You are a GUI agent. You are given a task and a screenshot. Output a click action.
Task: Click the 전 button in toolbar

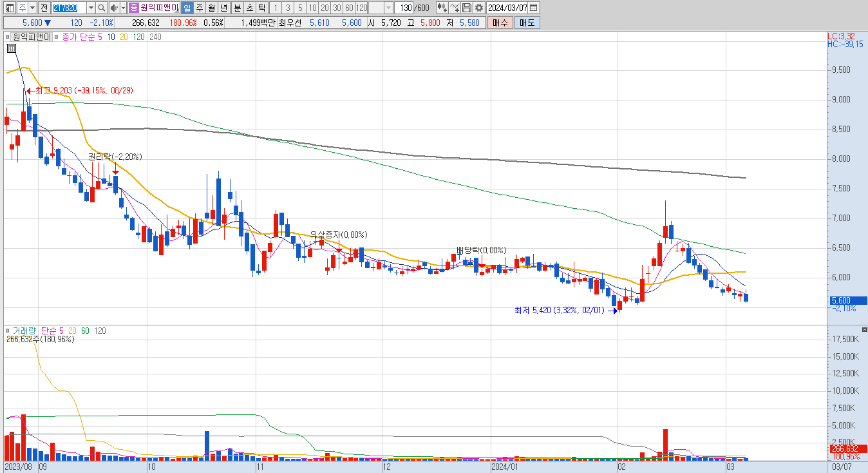(44, 8)
